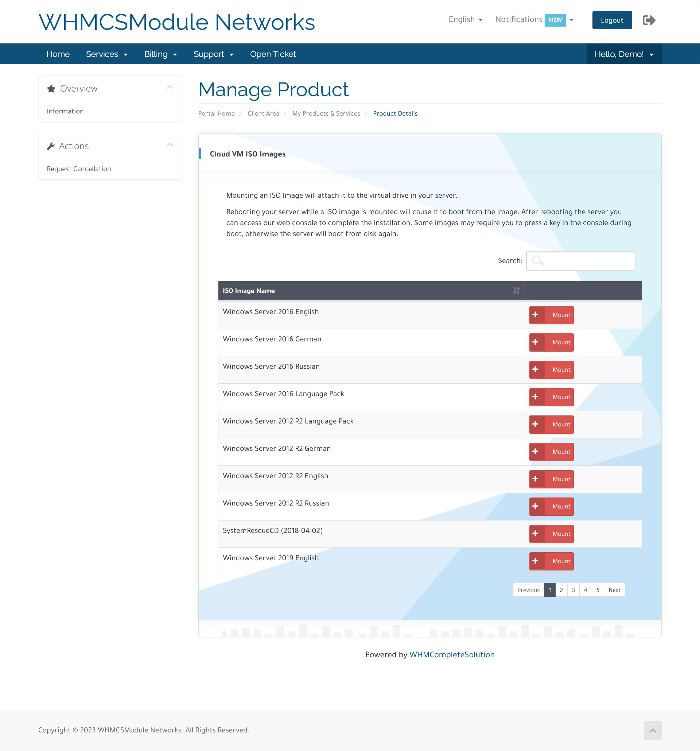Click the ISO Image Name sort icon
This screenshot has height=751, width=700.
point(517,290)
